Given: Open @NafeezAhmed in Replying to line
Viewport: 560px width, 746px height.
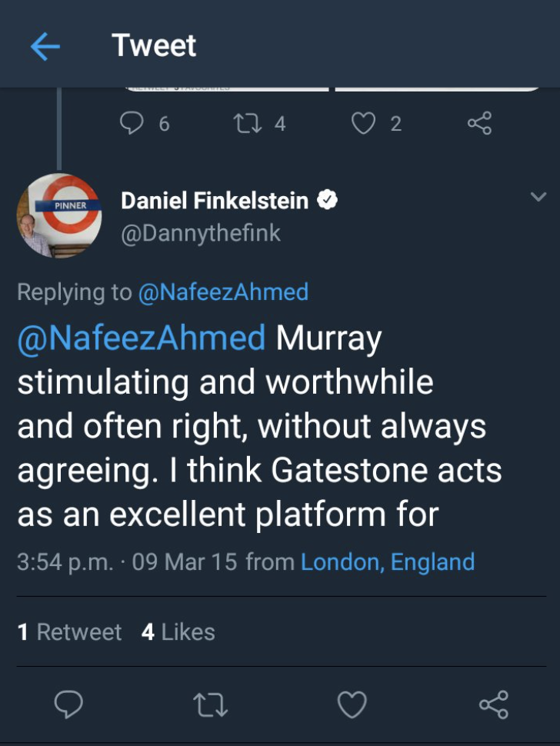Looking at the screenshot, I should [x=223, y=292].
